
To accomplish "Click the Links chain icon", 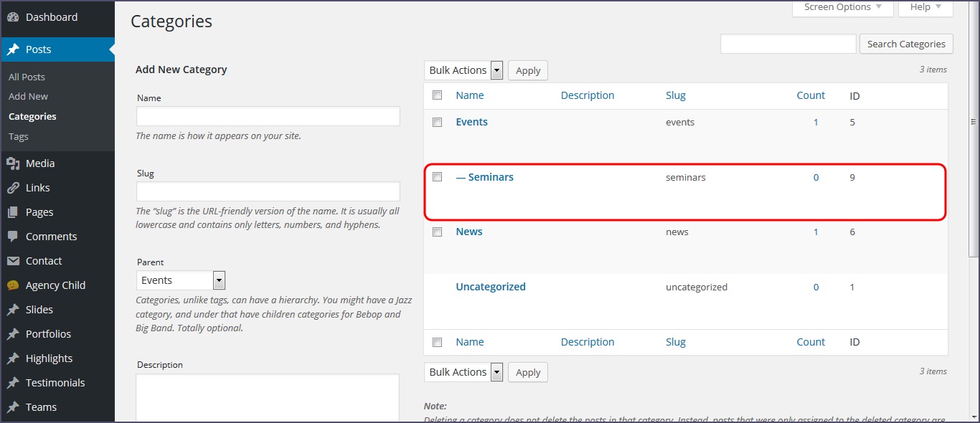I will 13,188.
